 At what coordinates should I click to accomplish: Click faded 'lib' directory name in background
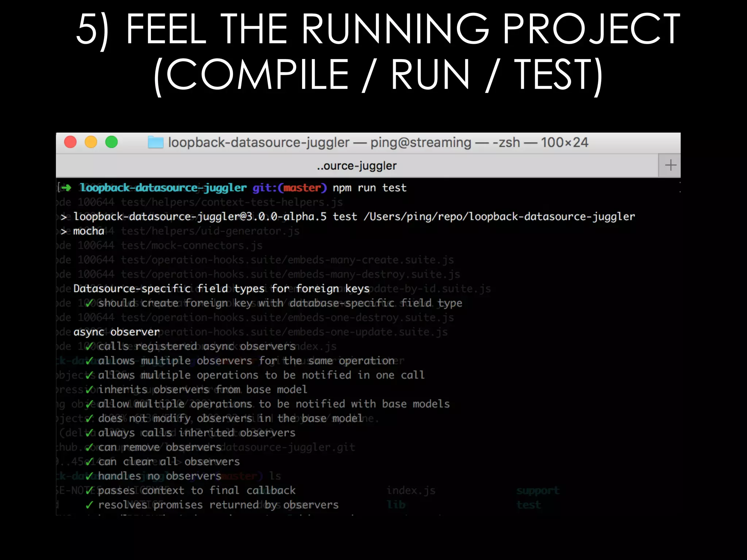(396, 505)
